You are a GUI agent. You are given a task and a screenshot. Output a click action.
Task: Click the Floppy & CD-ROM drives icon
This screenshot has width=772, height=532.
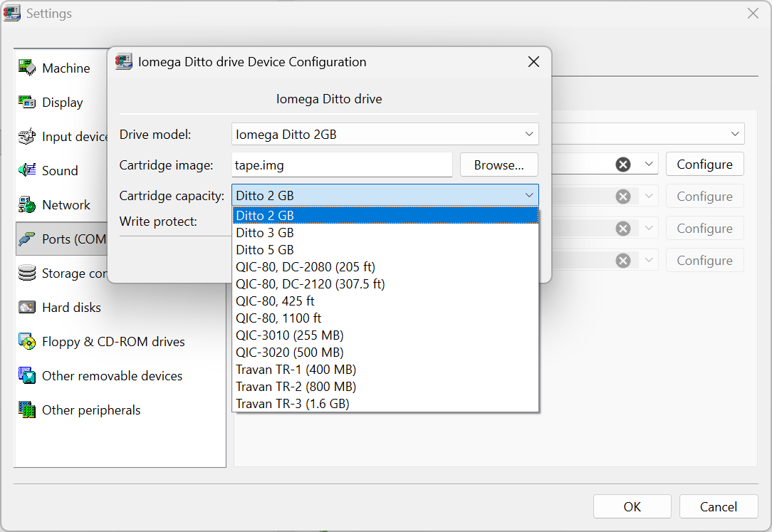point(27,342)
